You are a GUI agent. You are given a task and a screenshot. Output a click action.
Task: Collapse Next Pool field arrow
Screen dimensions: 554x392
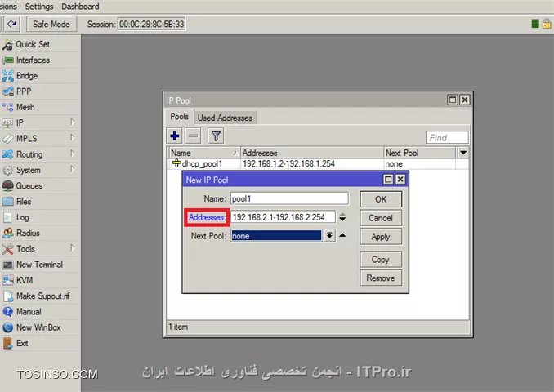tap(342, 235)
